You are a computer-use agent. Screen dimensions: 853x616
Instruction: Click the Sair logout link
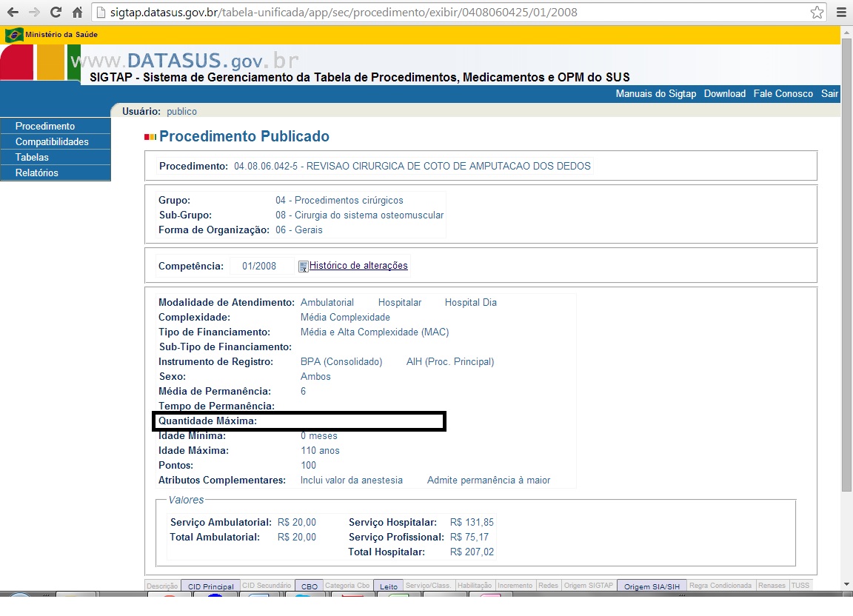point(829,94)
